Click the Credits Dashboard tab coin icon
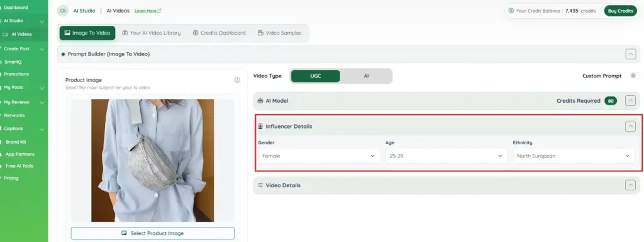 coord(196,33)
